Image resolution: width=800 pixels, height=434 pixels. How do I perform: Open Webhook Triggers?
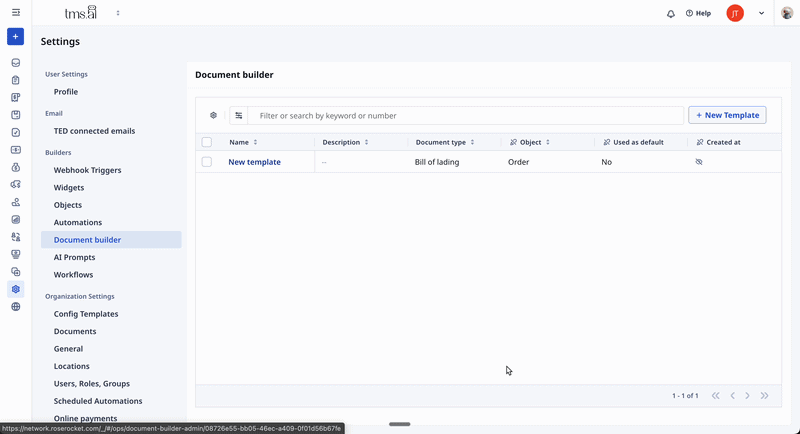click(x=87, y=170)
